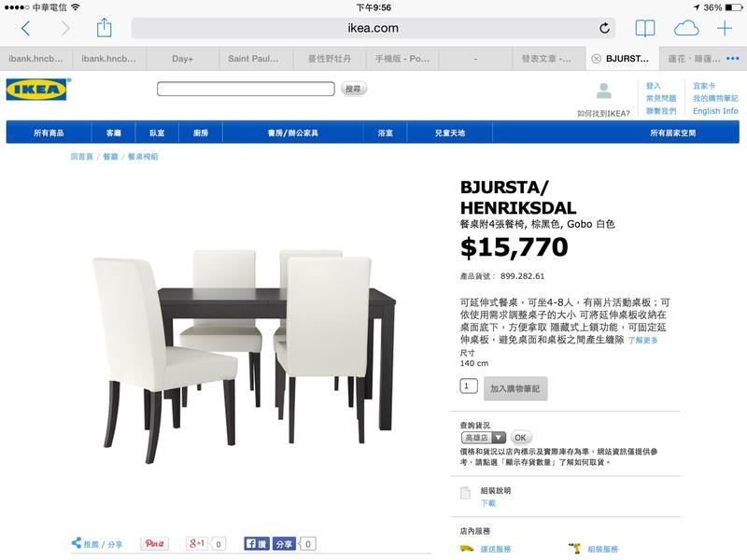The width and height of the screenshot is (747, 560).
Task: Open the store selection dropdown 高雄店
Action: [483, 437]
